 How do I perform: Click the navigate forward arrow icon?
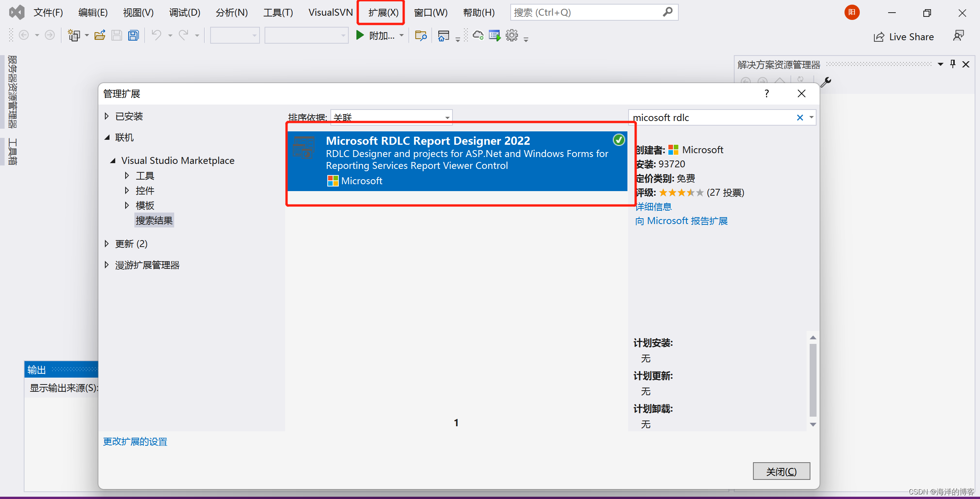(50, 36)
